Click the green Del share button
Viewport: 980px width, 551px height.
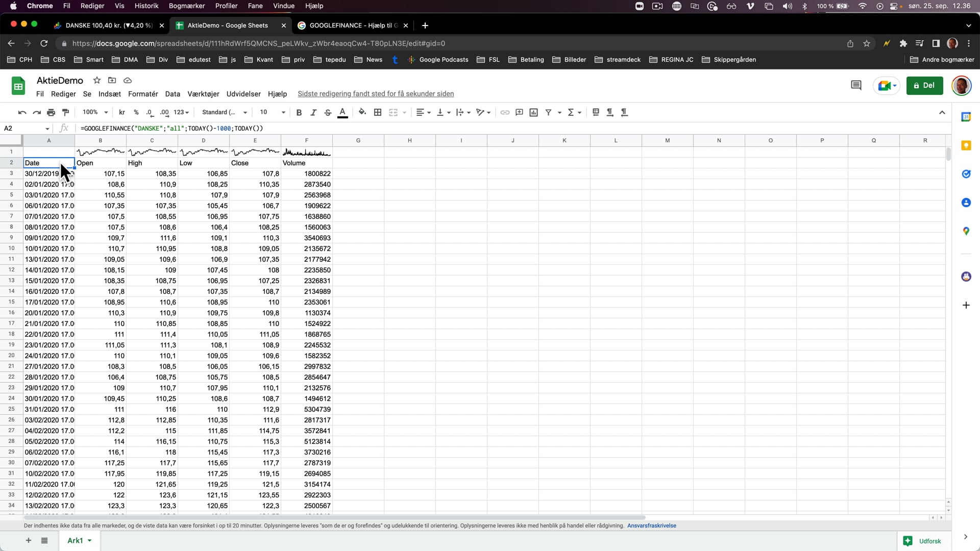tap(924, 85)
